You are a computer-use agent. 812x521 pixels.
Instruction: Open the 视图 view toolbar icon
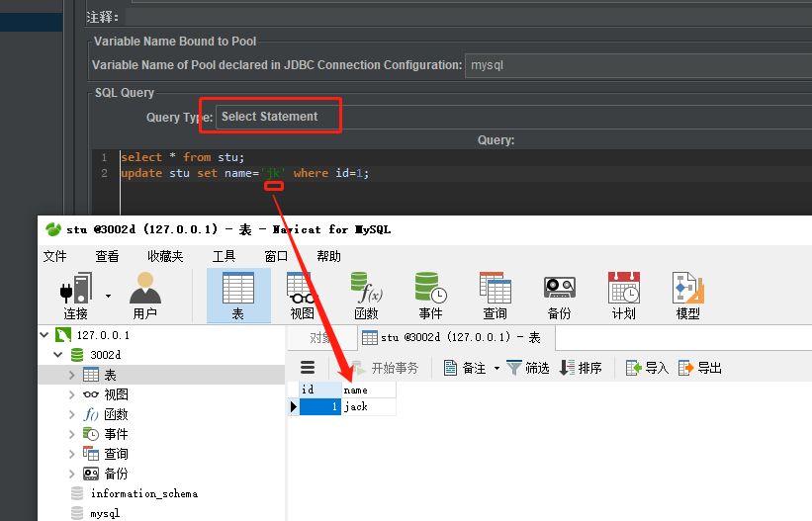click(x=302, y=296)
